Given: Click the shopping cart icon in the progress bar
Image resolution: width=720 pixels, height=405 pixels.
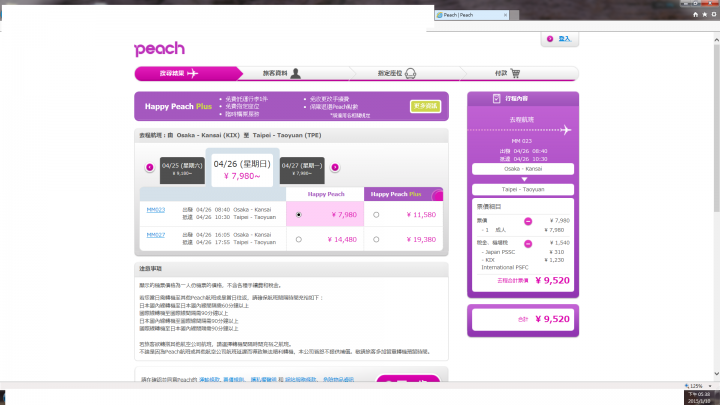Looking at the screenshot, I should [515, 73].
